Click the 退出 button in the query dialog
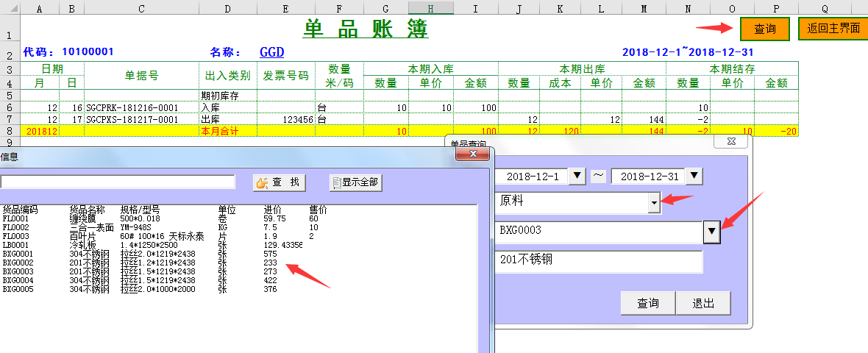 [x=703, y=303]
